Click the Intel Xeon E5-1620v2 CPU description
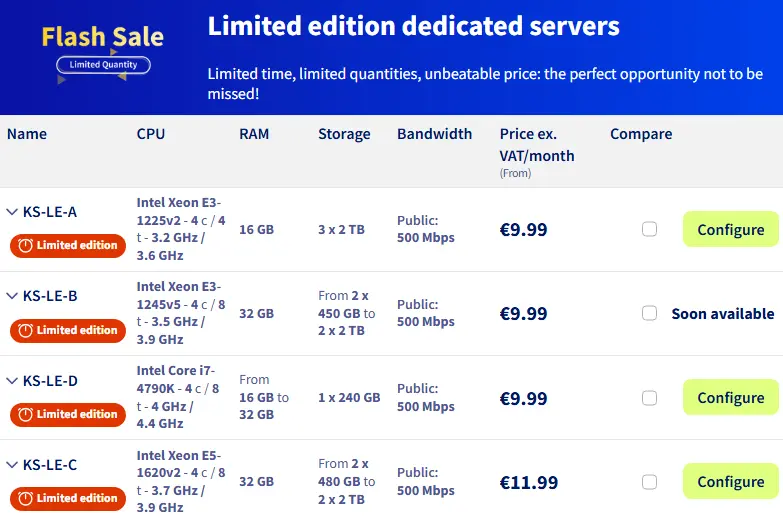 181,482
